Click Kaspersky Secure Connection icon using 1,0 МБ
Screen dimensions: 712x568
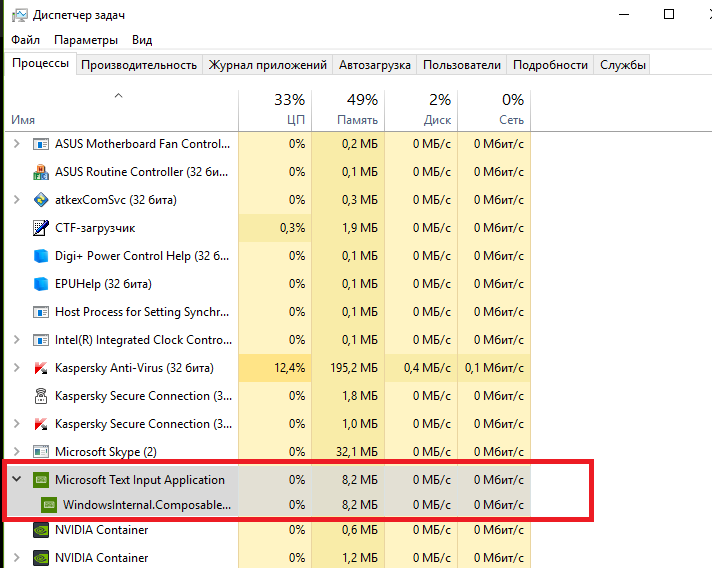[x=41, y=424]
